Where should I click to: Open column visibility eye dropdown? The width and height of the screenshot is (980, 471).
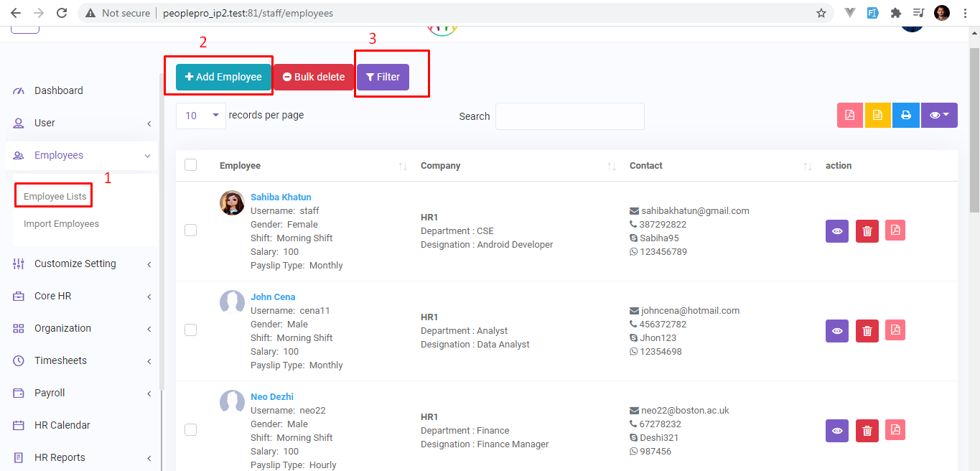pyautogui.click(x=939, y=116)
